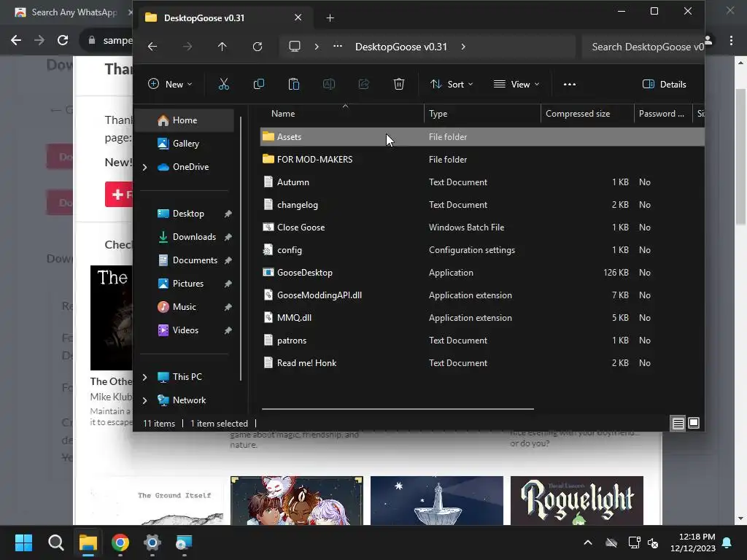Click the Rename icon in toolbar
The height and width of the screenshot is (560, 747).
[x=329, y=85]
